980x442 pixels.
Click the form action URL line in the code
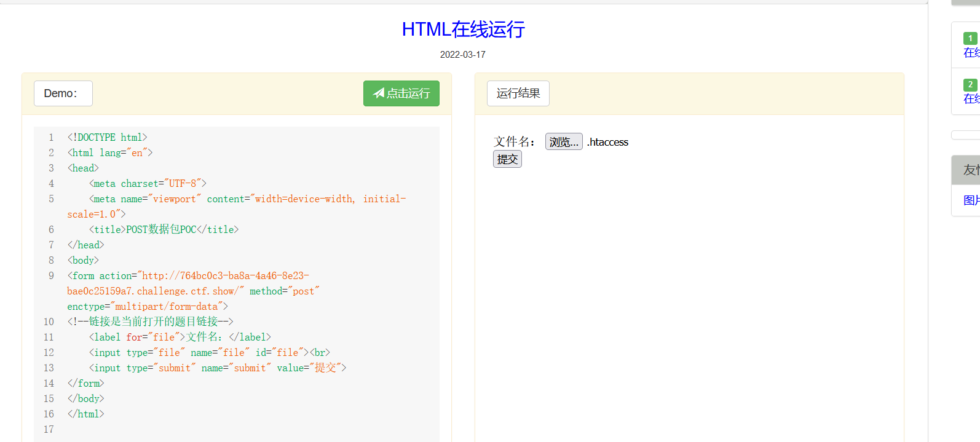tap(188, 275)
